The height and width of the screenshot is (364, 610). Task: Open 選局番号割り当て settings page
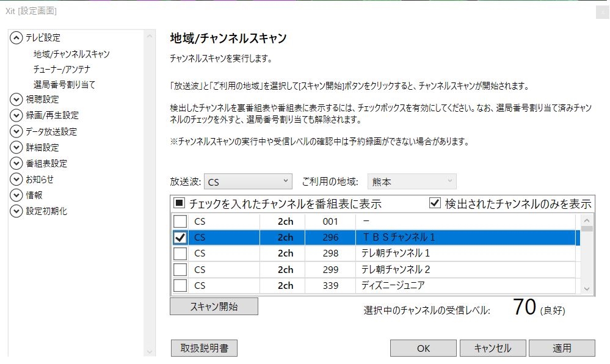pyautogui.click(x=64, y=84)
